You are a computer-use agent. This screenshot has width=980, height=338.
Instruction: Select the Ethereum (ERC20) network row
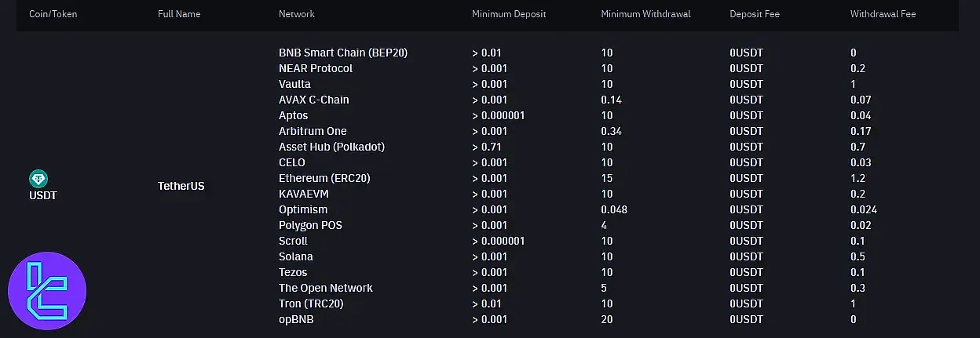[324, 178]
